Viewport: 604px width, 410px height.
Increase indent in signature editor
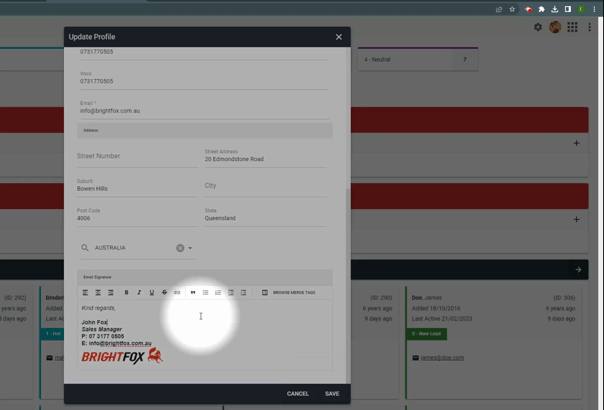pyautogui.click(x=243, y=292)
